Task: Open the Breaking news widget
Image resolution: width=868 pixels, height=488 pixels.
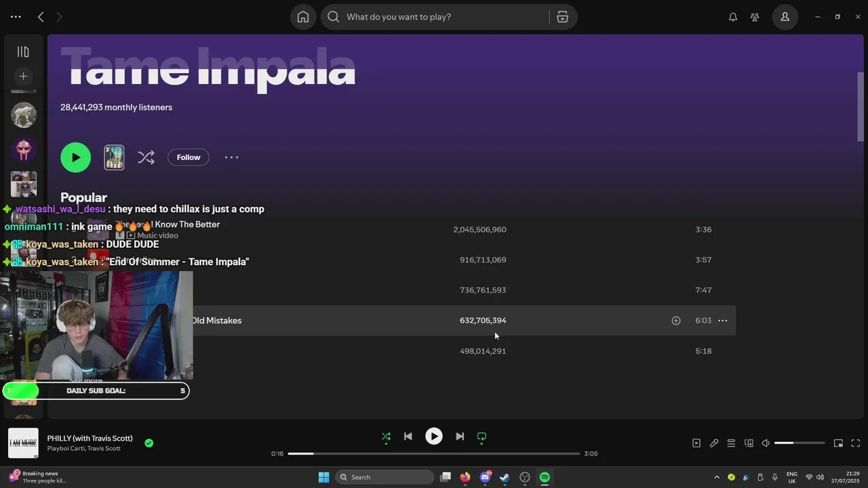Action: coord(38,477)
